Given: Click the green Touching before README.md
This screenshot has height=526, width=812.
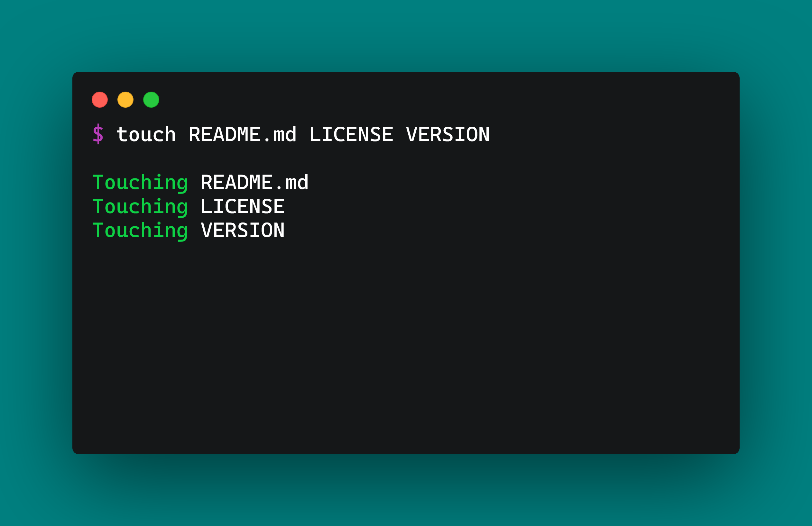Looking at the screenshot, I should (140, 183).
